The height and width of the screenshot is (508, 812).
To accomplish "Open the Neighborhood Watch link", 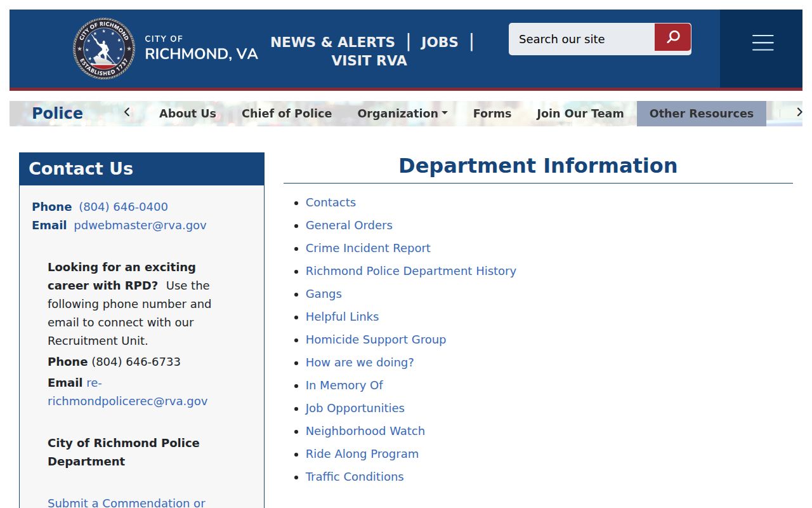I will (365, 431).
